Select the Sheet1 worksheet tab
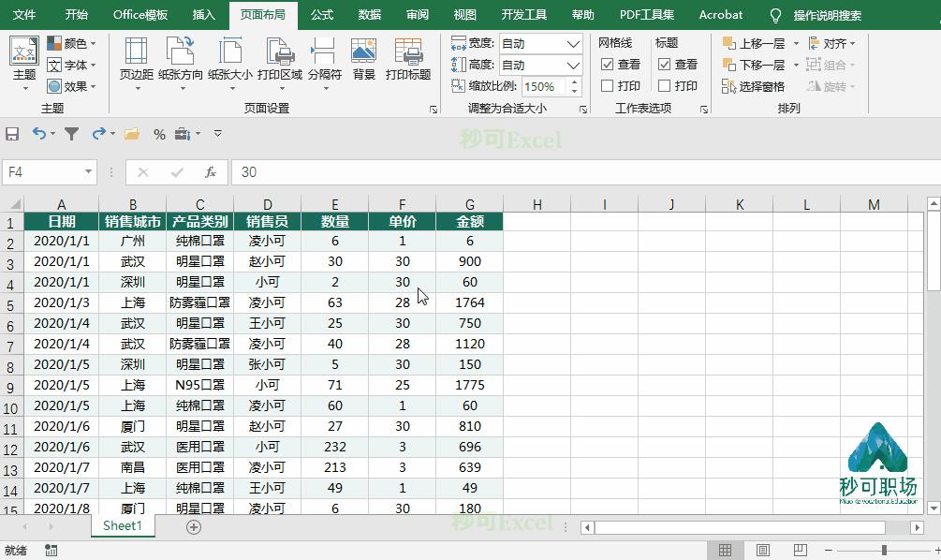The height and width of the screenshot is (560, 941). (122, 526)
